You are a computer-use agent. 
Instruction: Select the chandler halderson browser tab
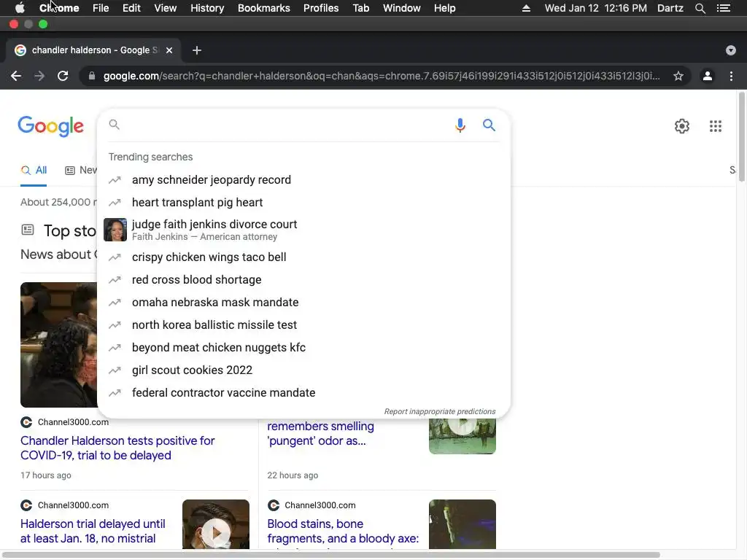93,50
